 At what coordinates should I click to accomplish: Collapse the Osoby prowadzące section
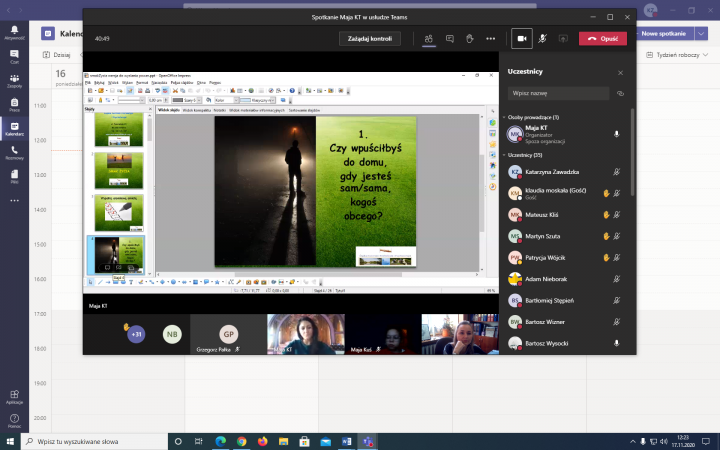(x=504, y=117)
